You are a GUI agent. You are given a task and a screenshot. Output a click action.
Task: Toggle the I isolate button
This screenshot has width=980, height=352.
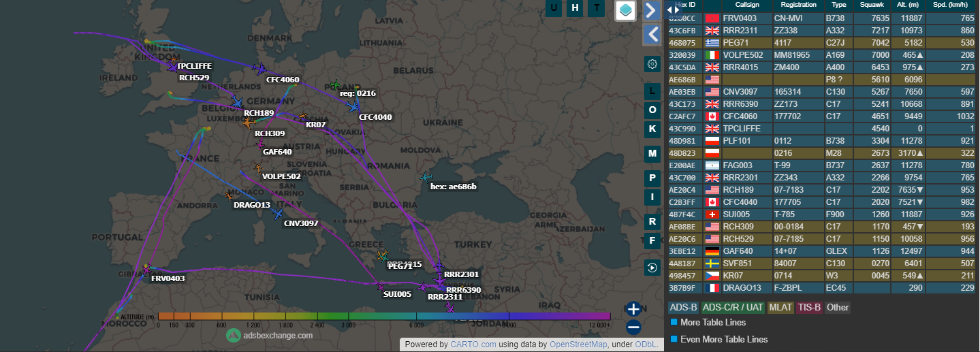[652, 197]
